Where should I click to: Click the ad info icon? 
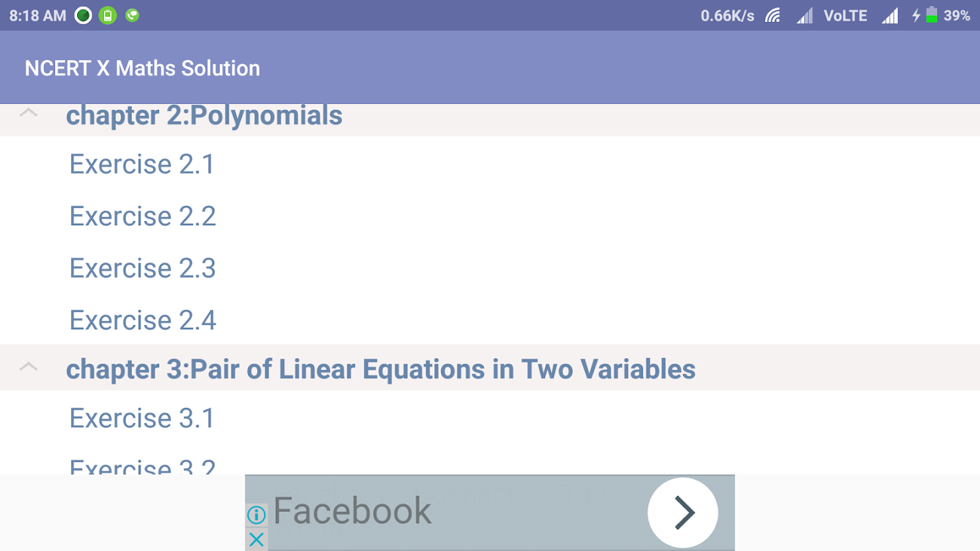(x=256, y=514)
